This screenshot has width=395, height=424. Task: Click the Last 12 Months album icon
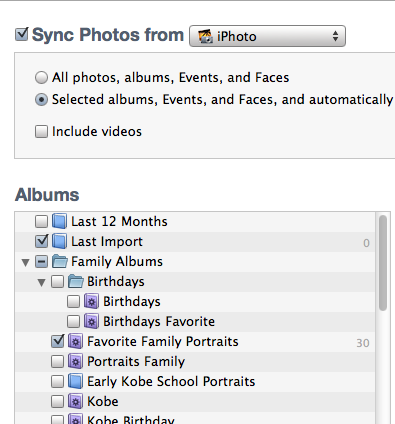[60, 221]
